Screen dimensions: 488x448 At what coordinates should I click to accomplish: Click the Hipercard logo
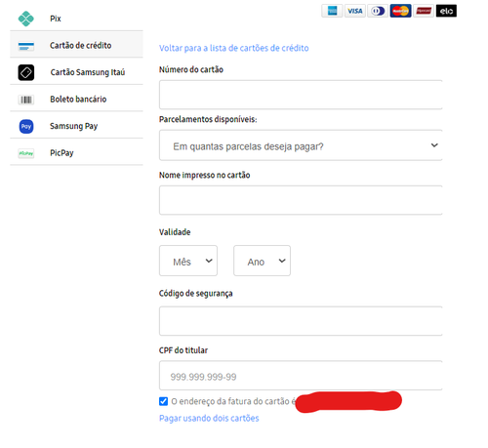pos(424,11)
